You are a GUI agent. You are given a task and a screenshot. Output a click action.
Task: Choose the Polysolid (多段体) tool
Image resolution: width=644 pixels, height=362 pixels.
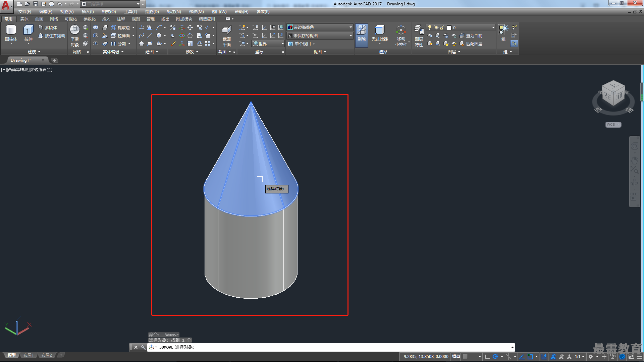pyautogui.click(x=48, y=27)
